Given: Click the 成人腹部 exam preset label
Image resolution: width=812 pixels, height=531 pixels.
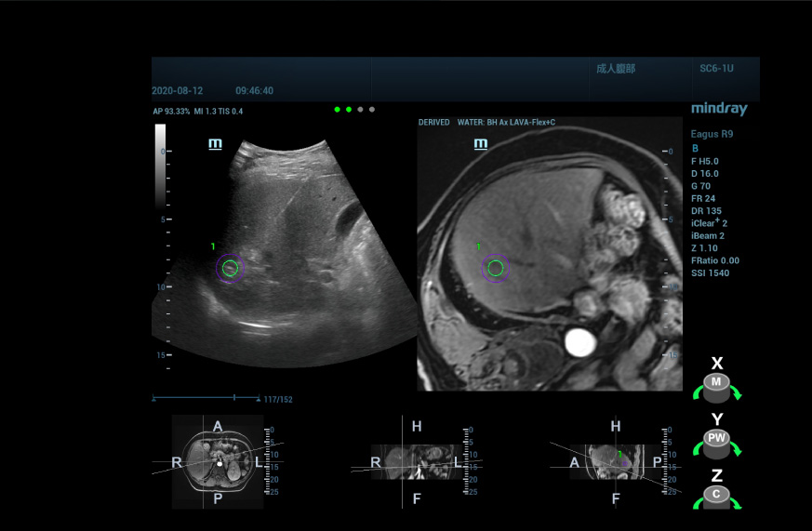Looking at the screenshot, I should (616, 69).
